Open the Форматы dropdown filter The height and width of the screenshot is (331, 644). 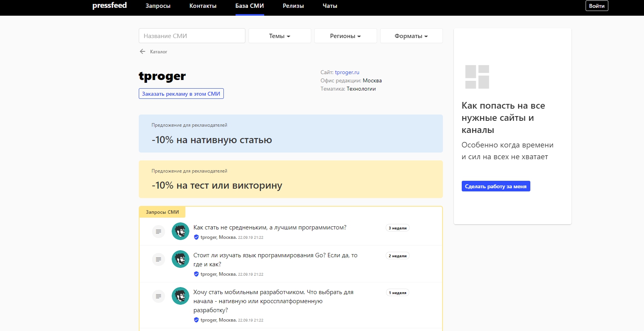(411, 36)
